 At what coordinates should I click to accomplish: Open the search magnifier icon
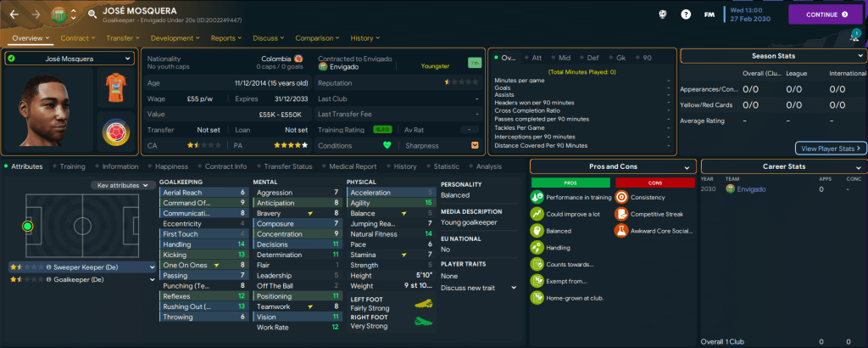92,14
